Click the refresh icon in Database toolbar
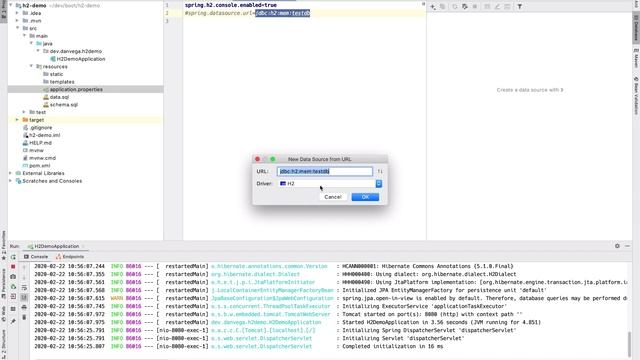Screen dimensions: 640x360 (455, 7)
